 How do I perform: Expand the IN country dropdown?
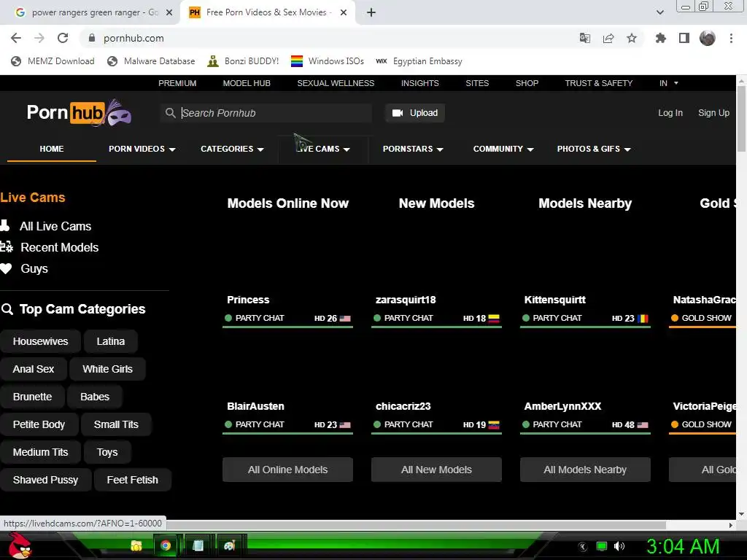click(668, 83)
